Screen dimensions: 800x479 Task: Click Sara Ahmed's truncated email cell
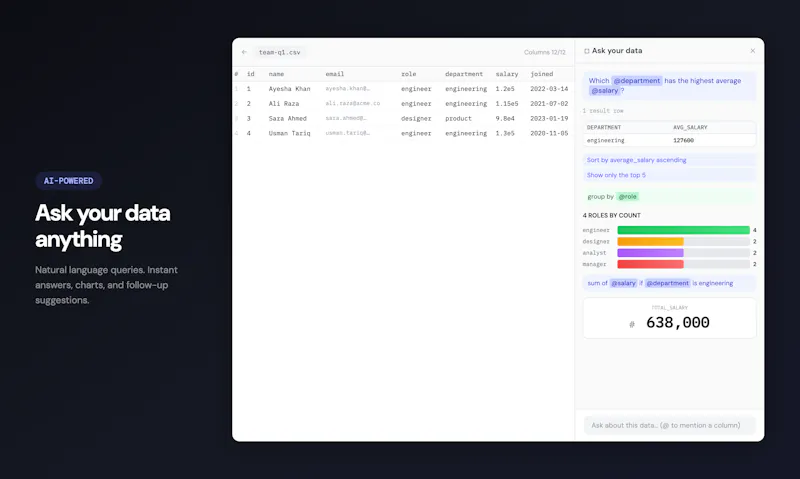click(345, 118)
